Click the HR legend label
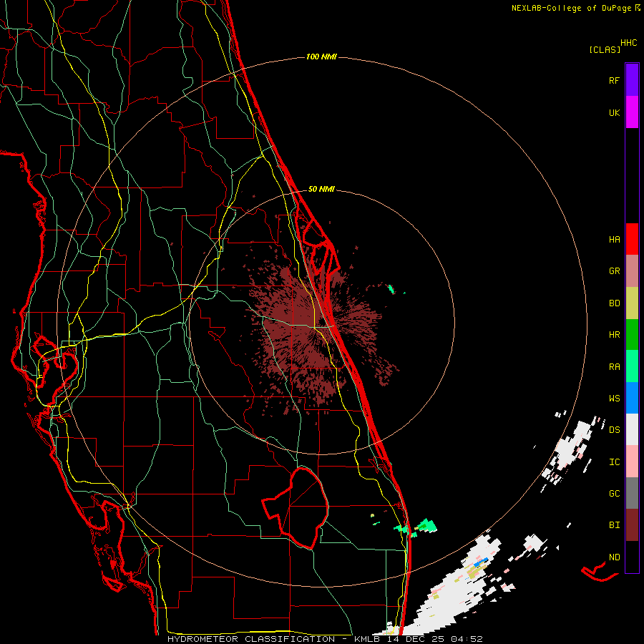Viewport: 644px width, 644px height. [x=614, y=335]
